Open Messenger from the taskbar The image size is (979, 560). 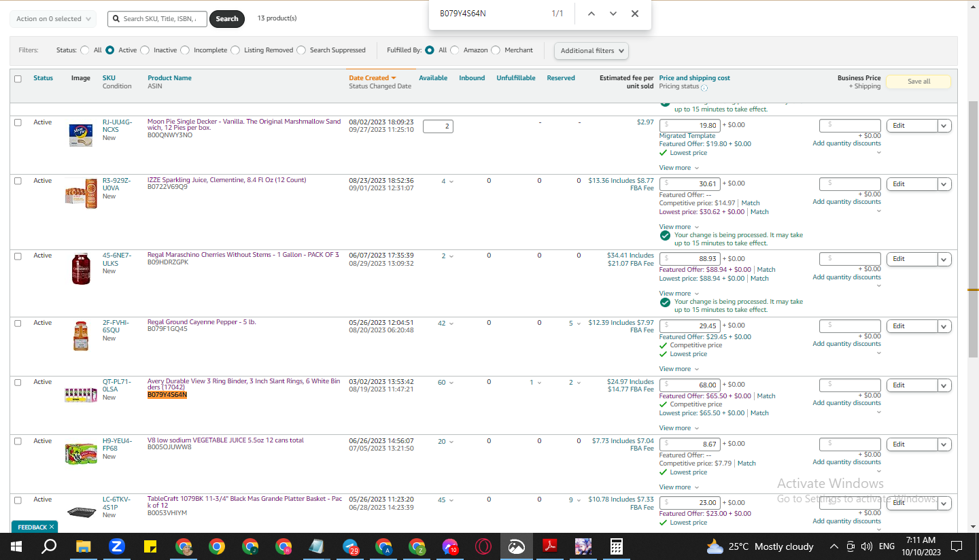[x=450, y=546]
